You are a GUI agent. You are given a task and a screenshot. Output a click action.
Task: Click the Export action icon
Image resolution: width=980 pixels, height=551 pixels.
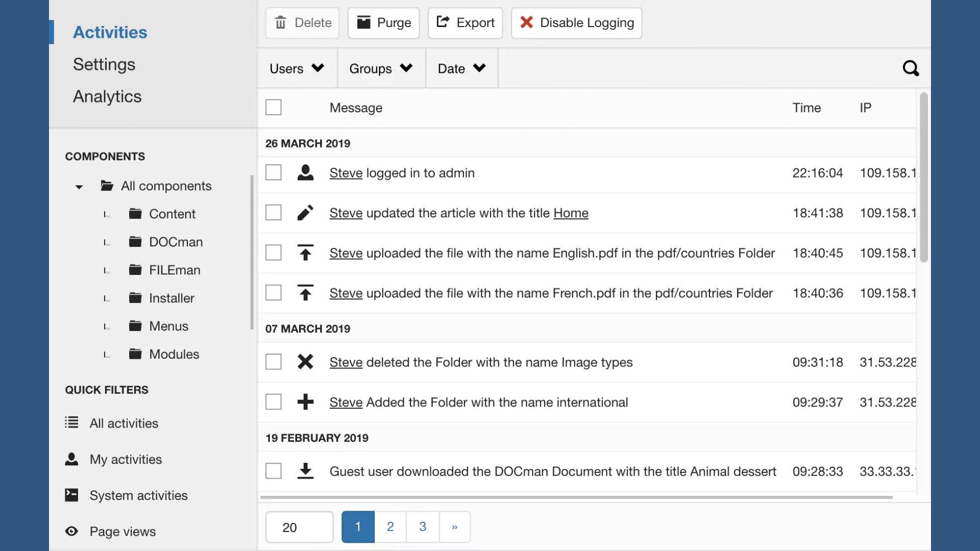(442, 23)
